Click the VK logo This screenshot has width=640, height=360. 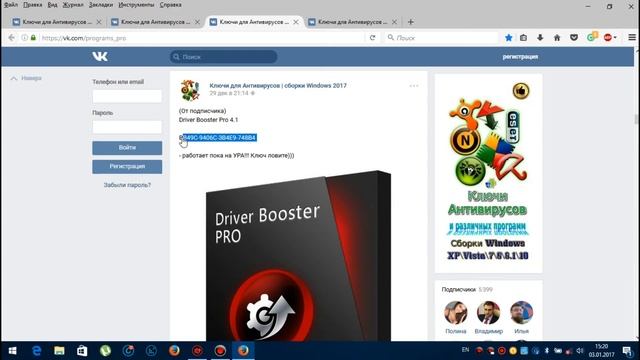click(x=100, y=56)
